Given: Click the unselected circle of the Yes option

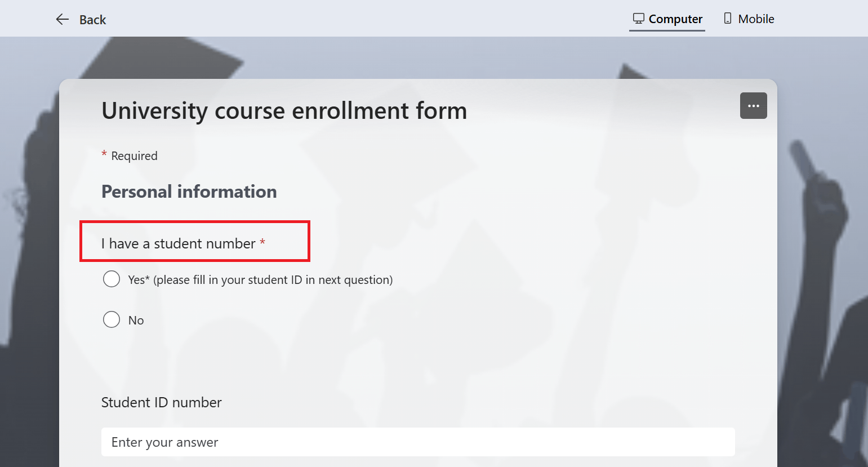Looking at the screenshot, I should point(112,279).
